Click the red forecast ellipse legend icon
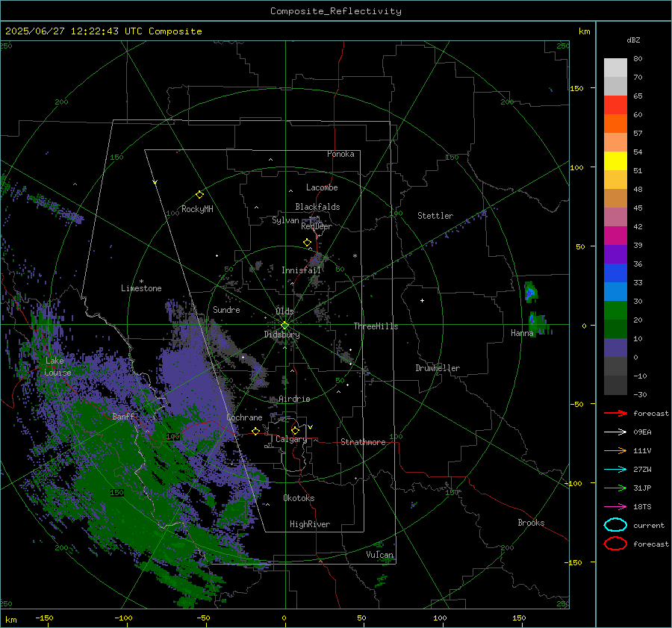Viewport: 672px width, 628px height. tap(615, 544)
